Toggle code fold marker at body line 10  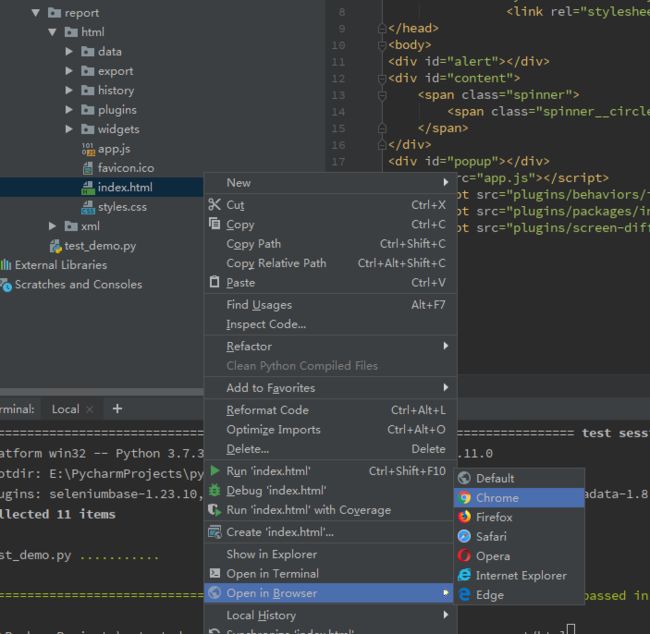382,45
